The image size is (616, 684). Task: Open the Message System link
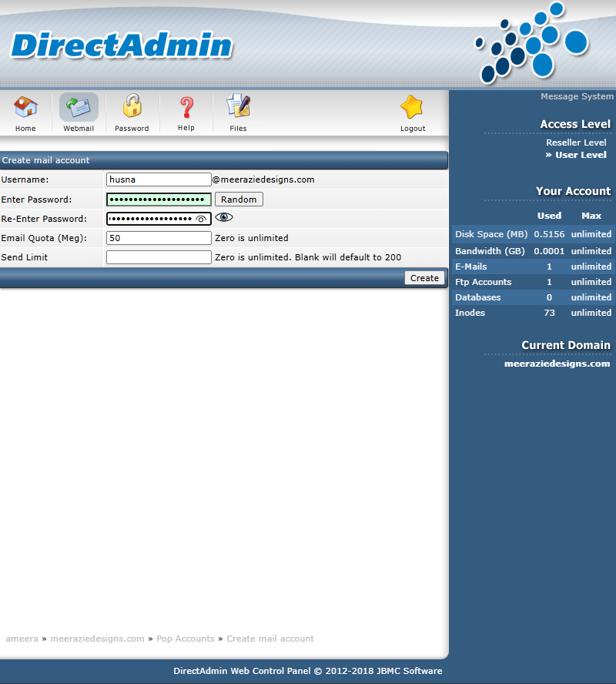tap(577, 96)
